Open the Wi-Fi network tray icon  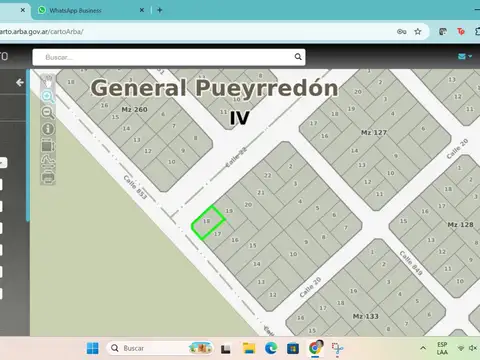coord(461,348)
